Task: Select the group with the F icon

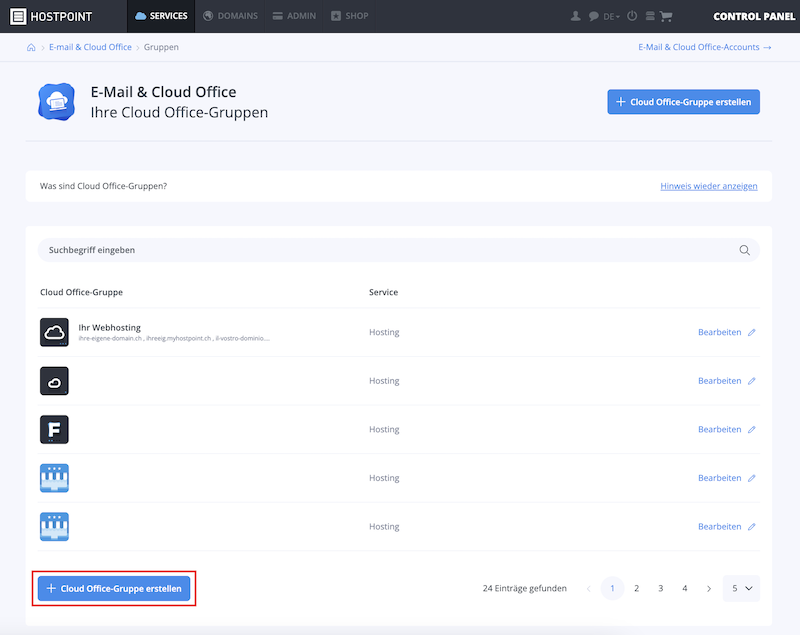Action: pyautogui.click(x=54, y=429)
